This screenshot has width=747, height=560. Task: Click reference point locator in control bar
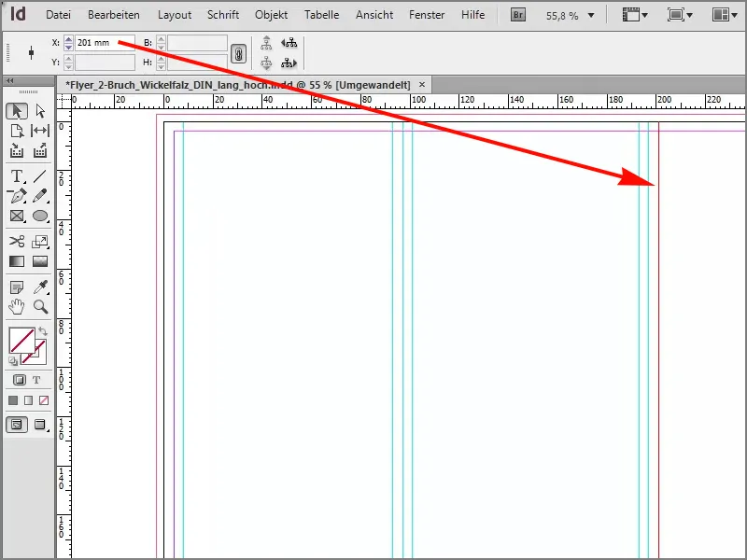coord(32,52)
